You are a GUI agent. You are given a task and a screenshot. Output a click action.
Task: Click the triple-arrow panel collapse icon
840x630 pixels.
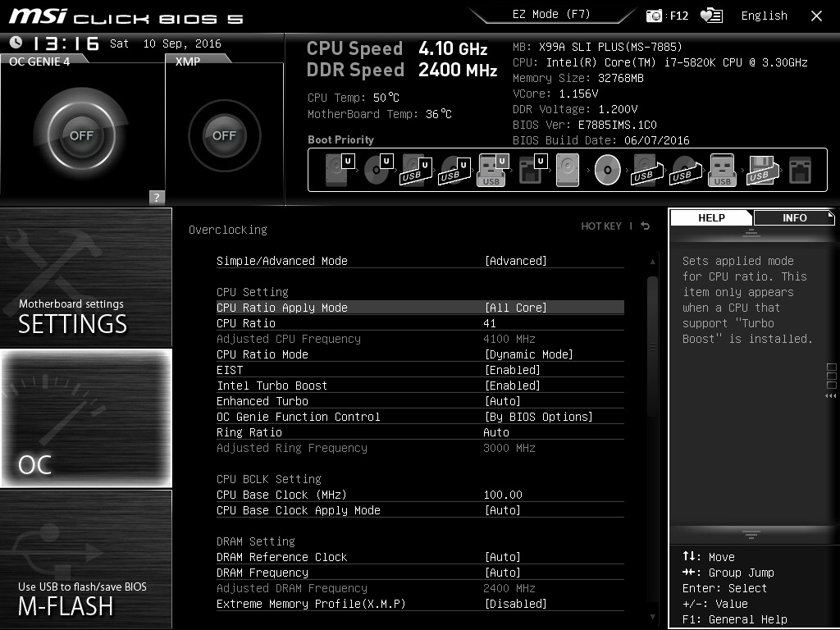[x=830, y=396]
